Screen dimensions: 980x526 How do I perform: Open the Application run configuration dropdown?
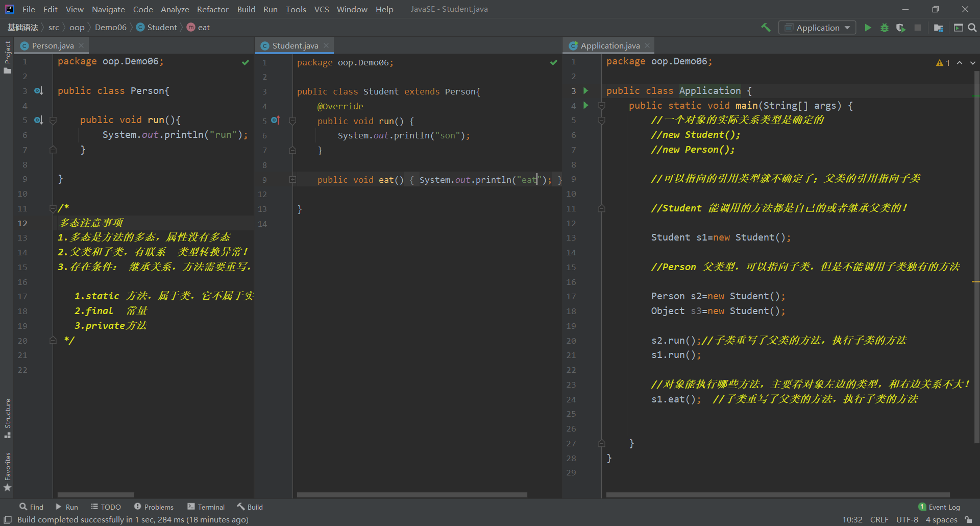818,28
